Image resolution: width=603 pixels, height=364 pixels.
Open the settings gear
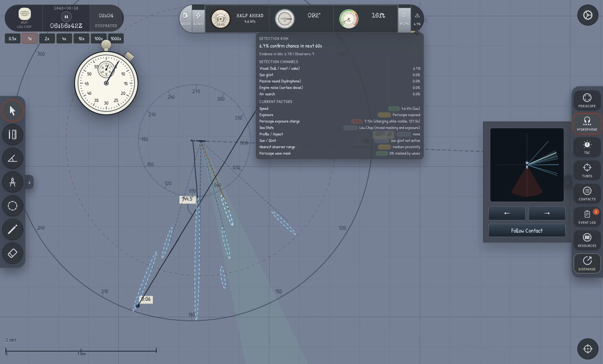pos(588,15)
